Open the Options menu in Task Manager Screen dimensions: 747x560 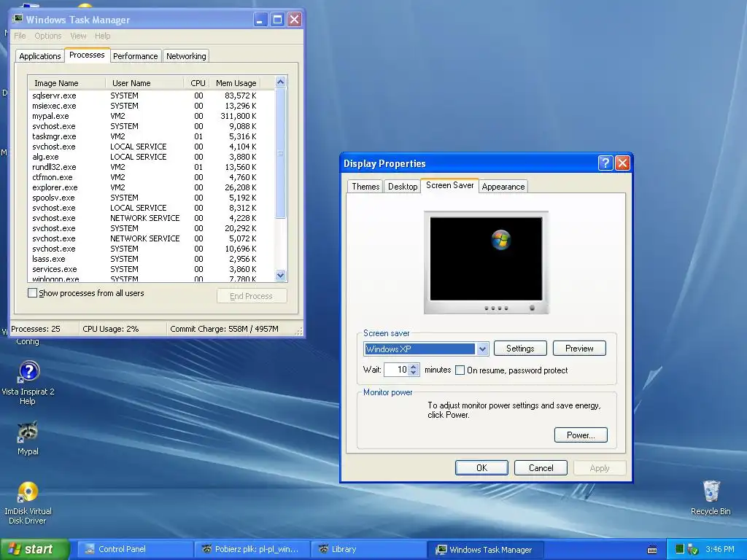[47, 36]
